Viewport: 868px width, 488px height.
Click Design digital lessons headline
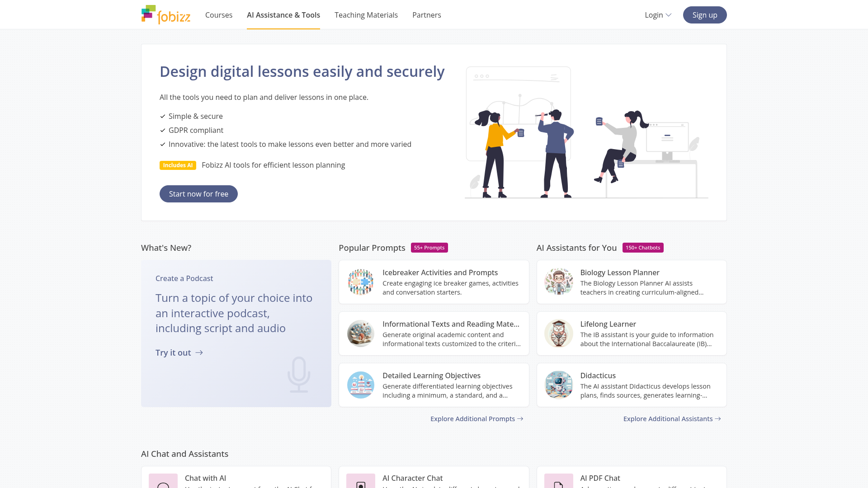(x=302, y=71)
